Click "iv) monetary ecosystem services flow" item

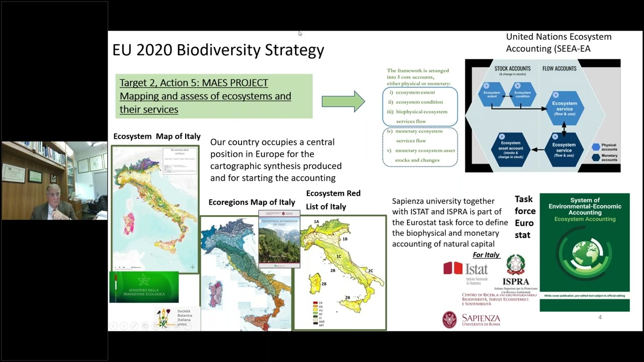(415, 136)
